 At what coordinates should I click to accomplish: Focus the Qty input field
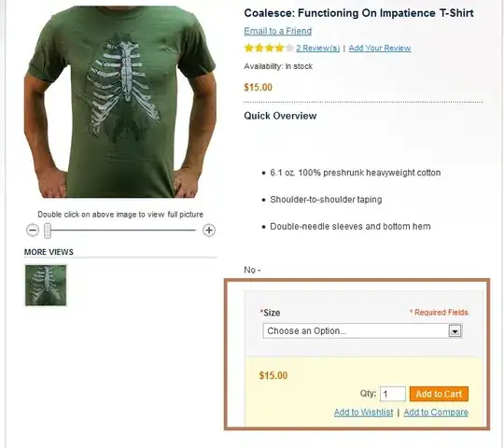[393, 394]
